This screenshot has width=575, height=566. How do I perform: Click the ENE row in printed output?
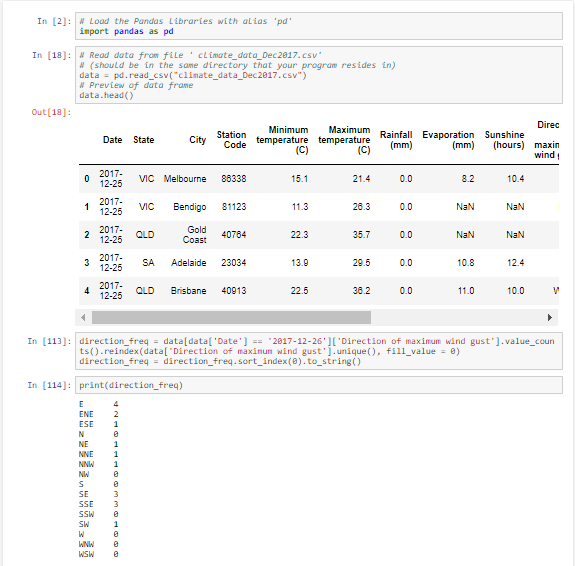pos(98,414)
